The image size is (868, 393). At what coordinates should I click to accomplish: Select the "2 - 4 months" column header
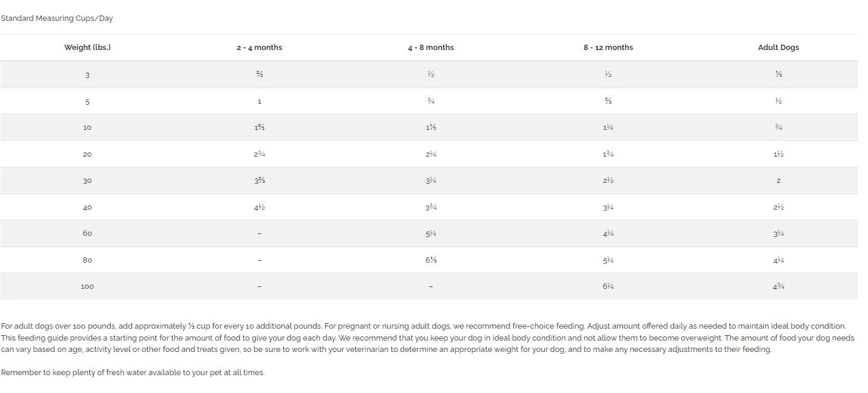(x=259, y=48)
